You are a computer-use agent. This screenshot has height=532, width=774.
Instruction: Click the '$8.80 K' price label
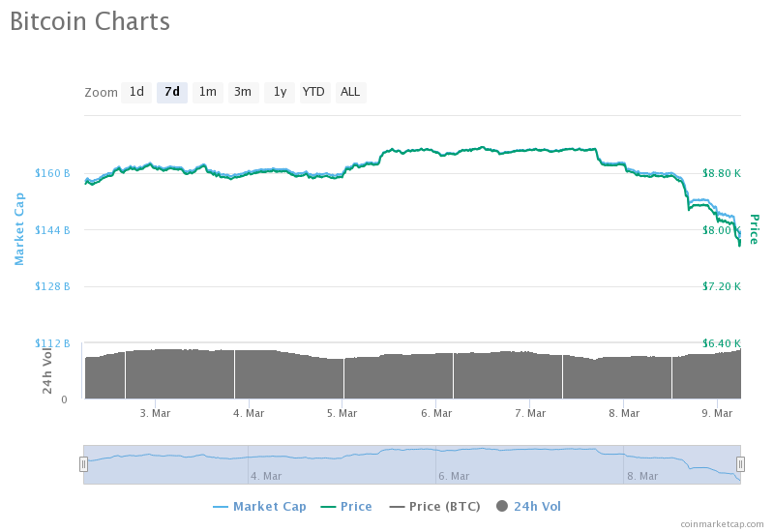pos(722,173)
